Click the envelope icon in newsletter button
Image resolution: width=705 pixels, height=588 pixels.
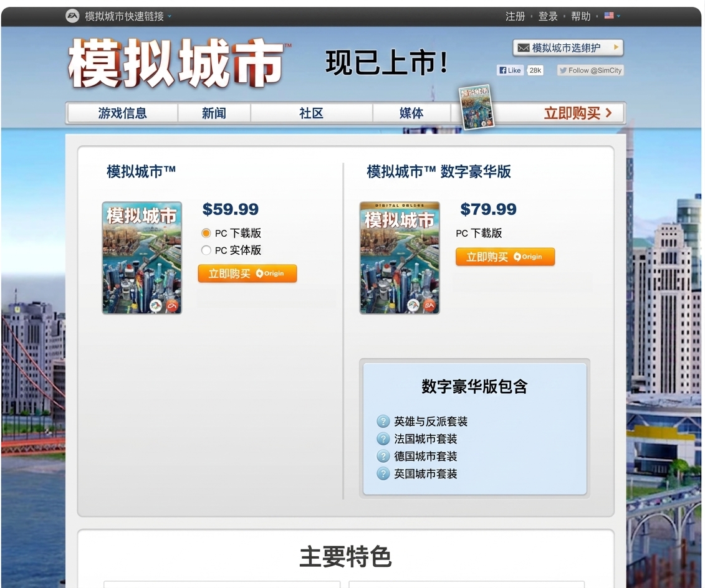coord(524,47)
